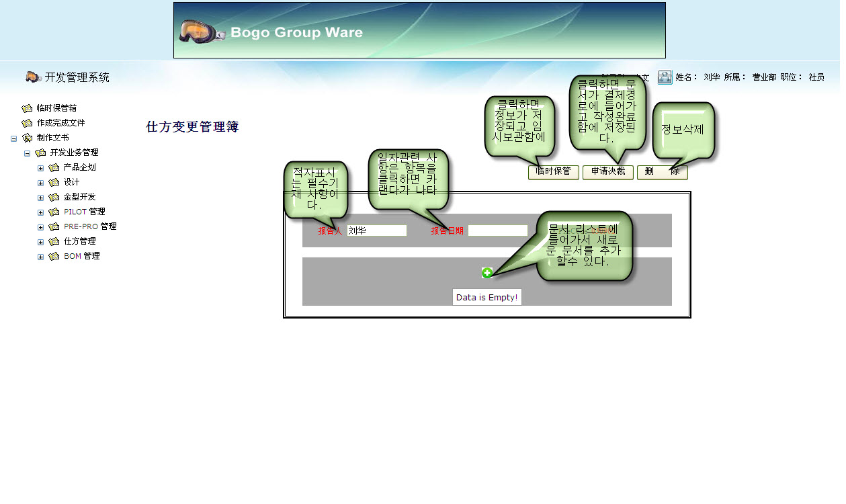This screenshot has height=504, width=846.
Task: Click the folder icon next to 设计
Action: [54, 182]
